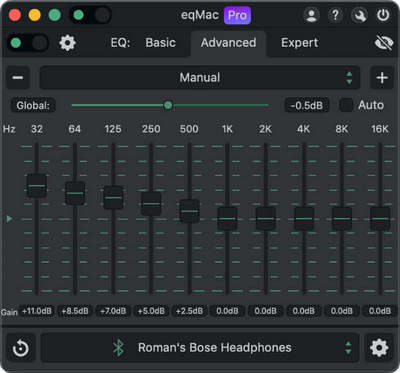
Task: Click the reset/restore circular arrow icon
Action: point(21,348)
